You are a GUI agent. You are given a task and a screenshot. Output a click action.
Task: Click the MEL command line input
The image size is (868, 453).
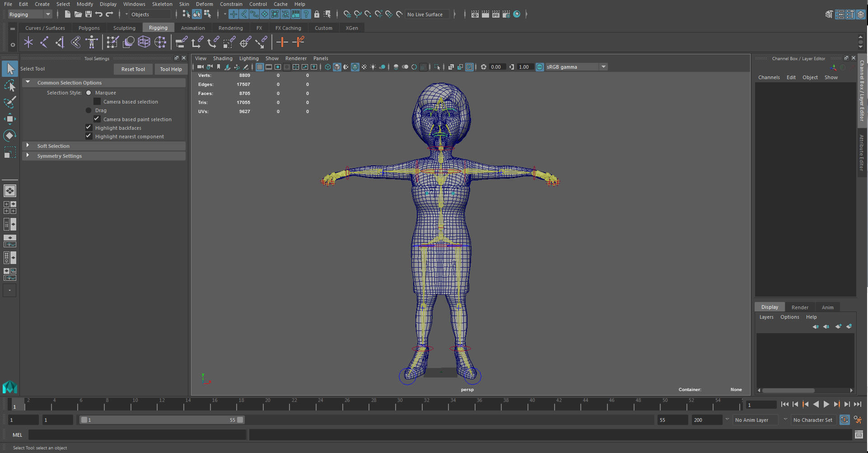point(137,435)
